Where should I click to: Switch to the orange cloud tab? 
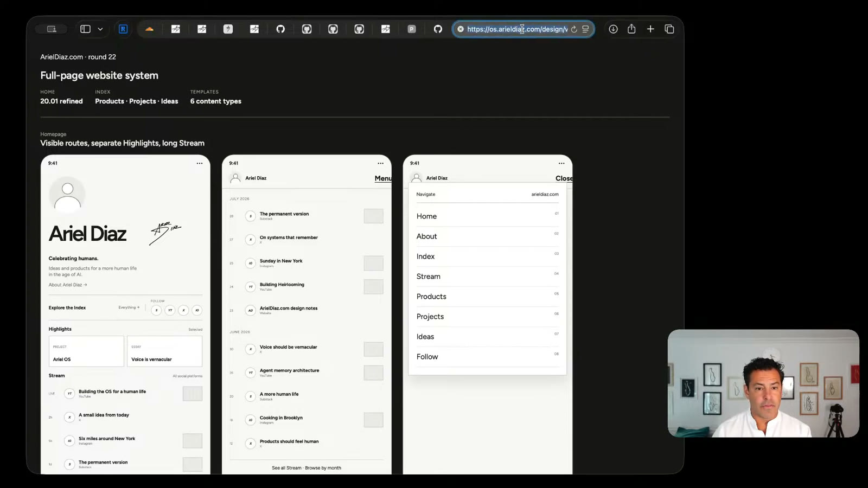point(149,29)
